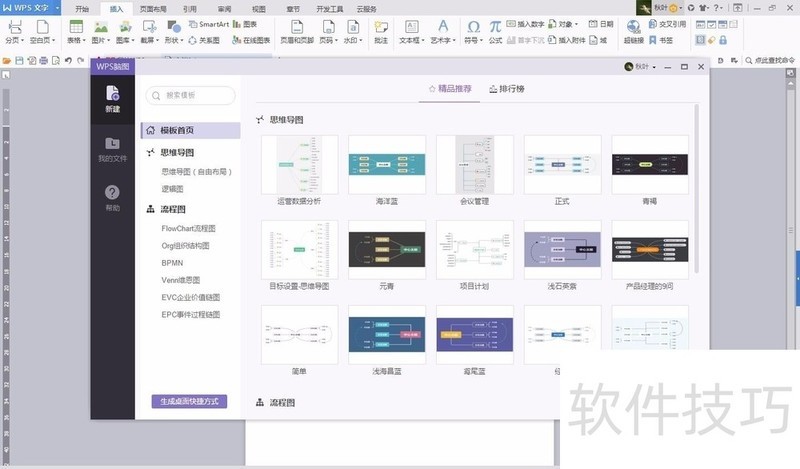The height and width of the screenshot is (469, 800).
Task: Expand the 艺术字 dropdown arrow
Action: [454, 40]
